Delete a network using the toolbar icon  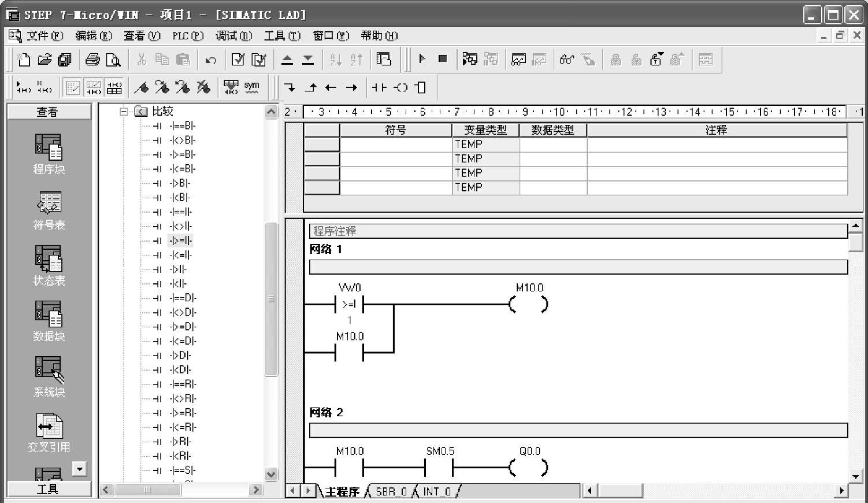click(44, 87)
